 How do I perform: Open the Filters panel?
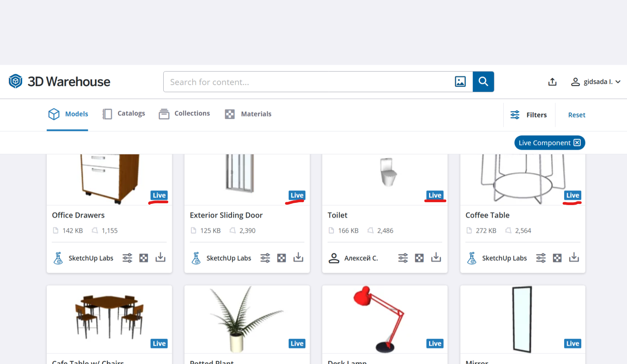coord(529,115)
